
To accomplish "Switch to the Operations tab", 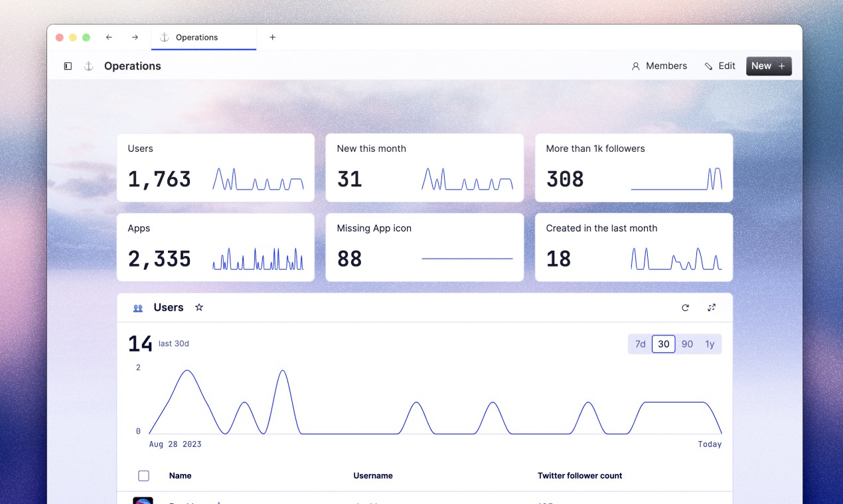I will (x=204, y=38).
